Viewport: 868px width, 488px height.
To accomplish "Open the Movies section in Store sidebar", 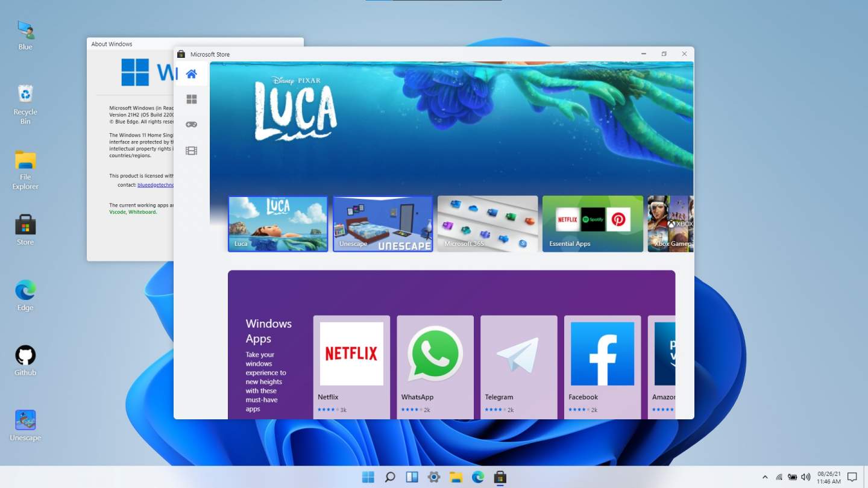I will [191, 151].
